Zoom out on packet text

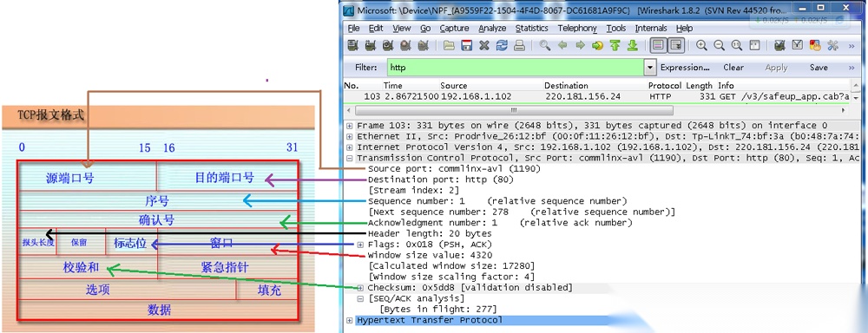pos(719,45)
